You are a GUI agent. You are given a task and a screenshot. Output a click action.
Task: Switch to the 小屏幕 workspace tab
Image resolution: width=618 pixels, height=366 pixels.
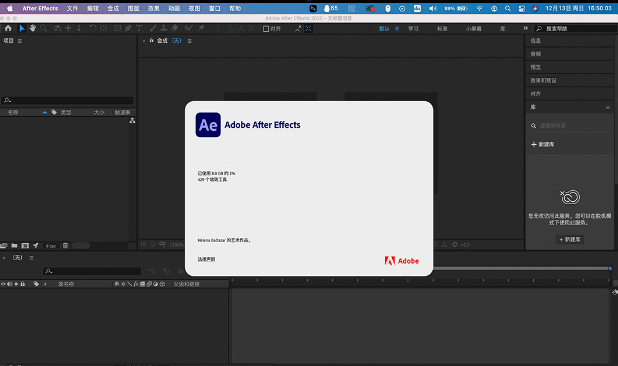pyautogui.click(x=473, y=29)
